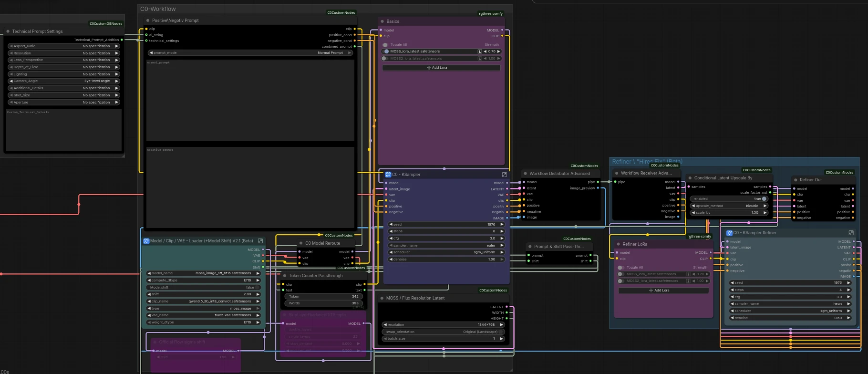
Task: Click the Model / Clip / VAE Loader logo icon
Action: click(146, 241)
